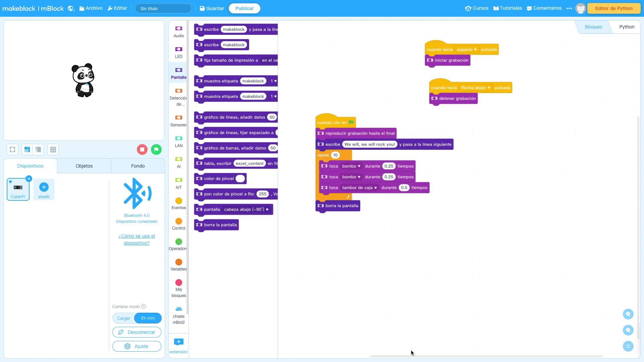Switch mode to En vivo
Viewport: 644px width, 362px height.
[x=148, y=318]
